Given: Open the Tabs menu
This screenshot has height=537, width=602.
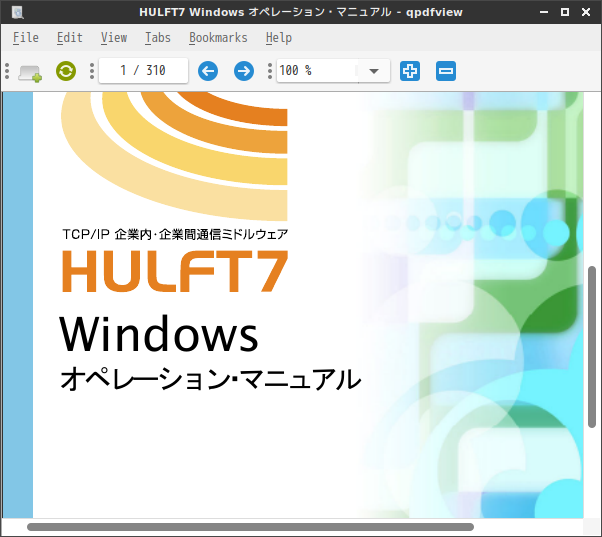Looking at the screenshot, I should tap(158, 38).
